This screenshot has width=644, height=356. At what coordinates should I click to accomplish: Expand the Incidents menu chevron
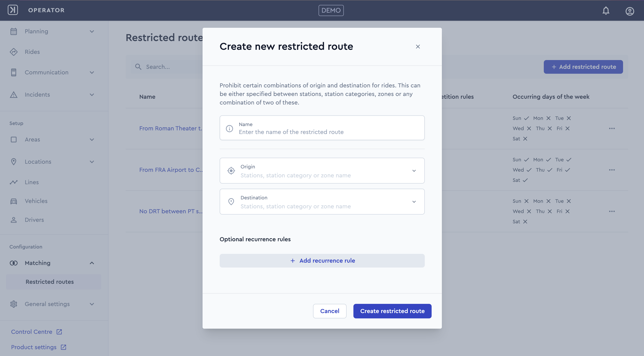pyautogui.click(x=92, y=95)
